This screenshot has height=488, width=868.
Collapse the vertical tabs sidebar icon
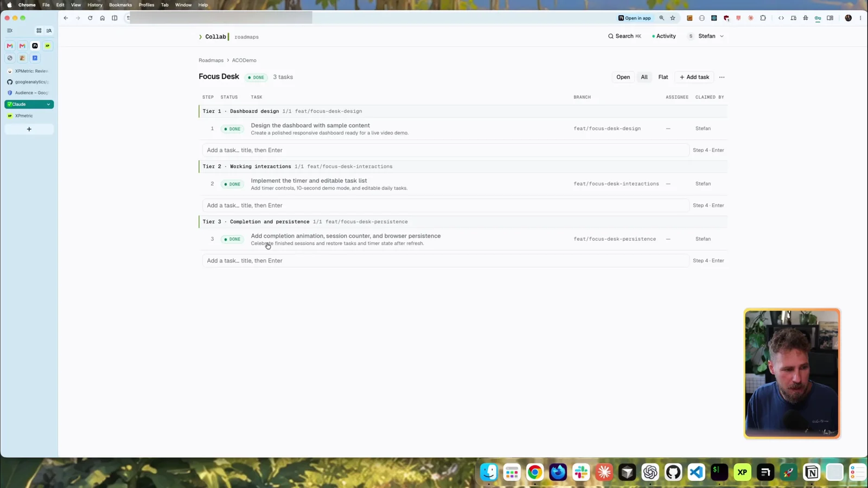click(x=10, y=31)
